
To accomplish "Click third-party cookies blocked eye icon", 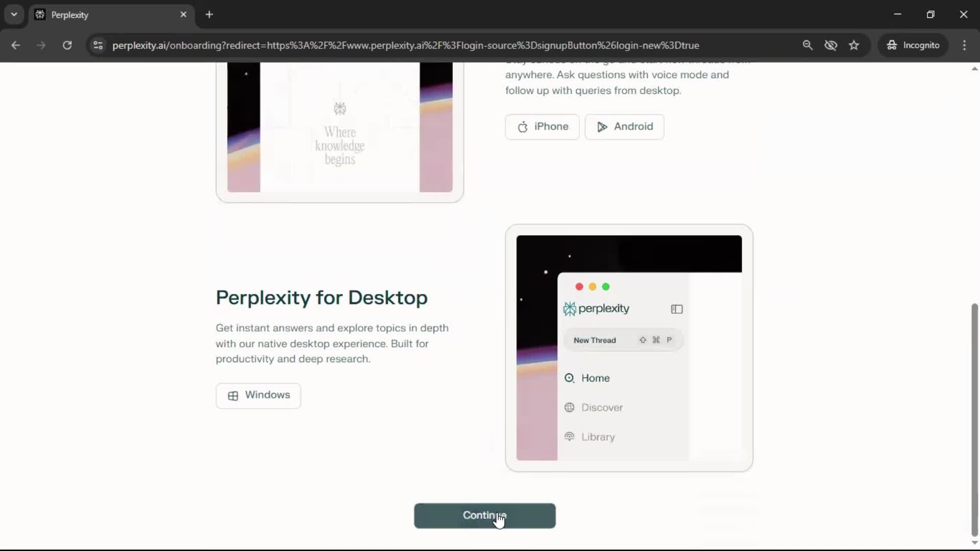I will click(830, 45).
